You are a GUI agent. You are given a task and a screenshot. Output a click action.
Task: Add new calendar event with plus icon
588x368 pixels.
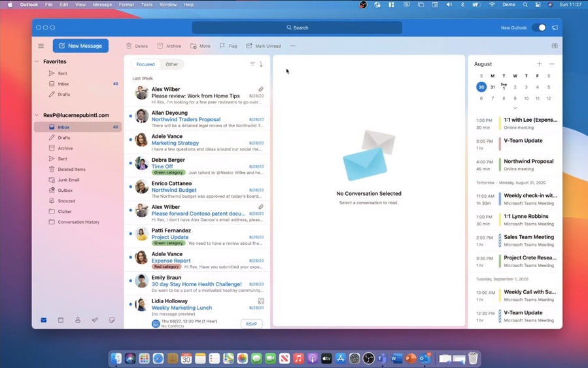coord(539,64)
